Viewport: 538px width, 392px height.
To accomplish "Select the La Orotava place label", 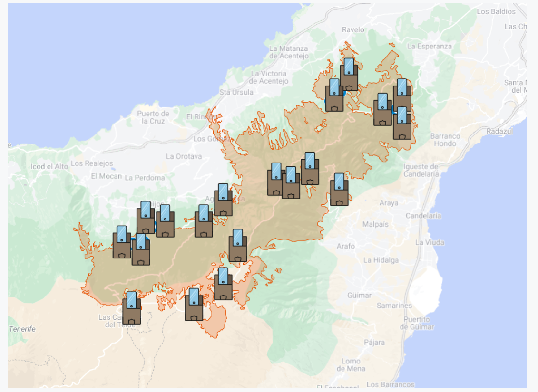I will point(184,156).
